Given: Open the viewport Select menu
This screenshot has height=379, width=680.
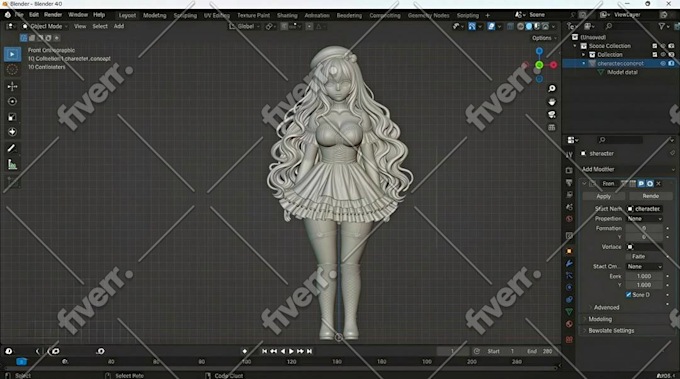Looking at the screenshot, I should click(x=100, y=26).
